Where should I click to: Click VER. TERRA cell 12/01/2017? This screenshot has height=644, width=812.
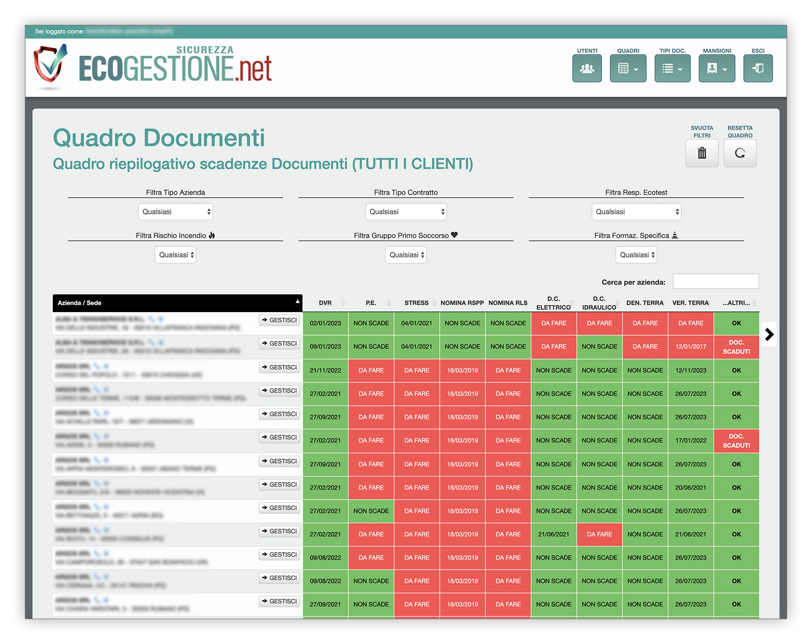[691, 347]
